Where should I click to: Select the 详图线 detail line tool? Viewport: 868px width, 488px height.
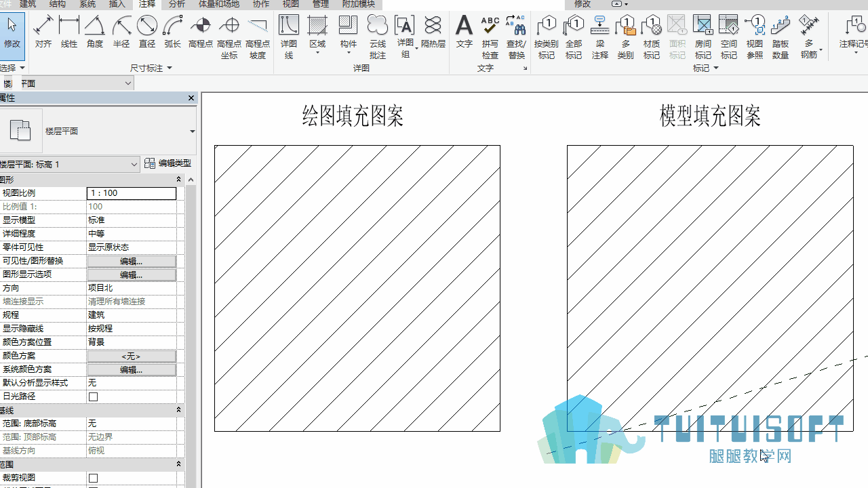pos(289,37)
